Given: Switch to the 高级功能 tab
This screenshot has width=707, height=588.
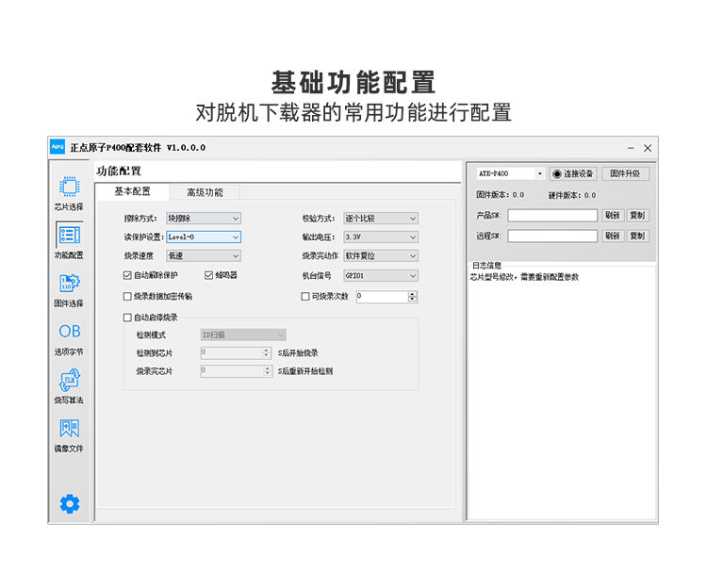Looking at the screenshot, I should coord(205,192).
